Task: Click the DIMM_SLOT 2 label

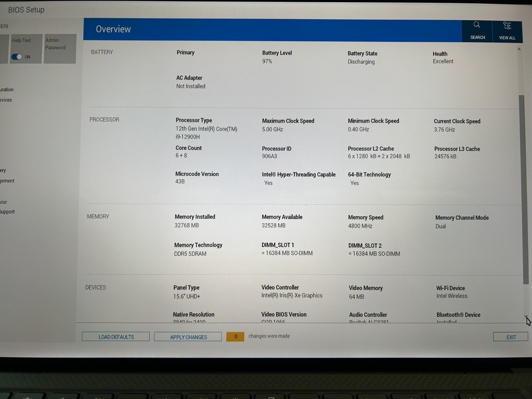Action: tap(365, 246)
